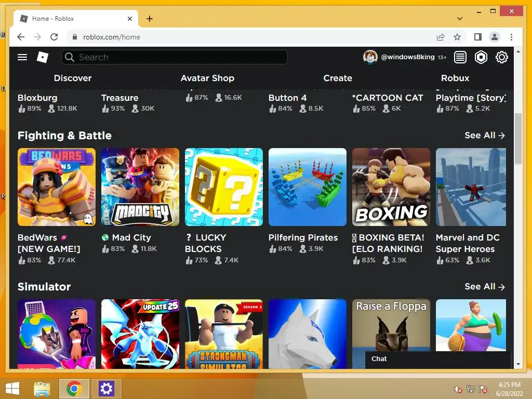
Task: Open the Bloxburg game title
Action: pyautogui.click(x=37, y=98)
